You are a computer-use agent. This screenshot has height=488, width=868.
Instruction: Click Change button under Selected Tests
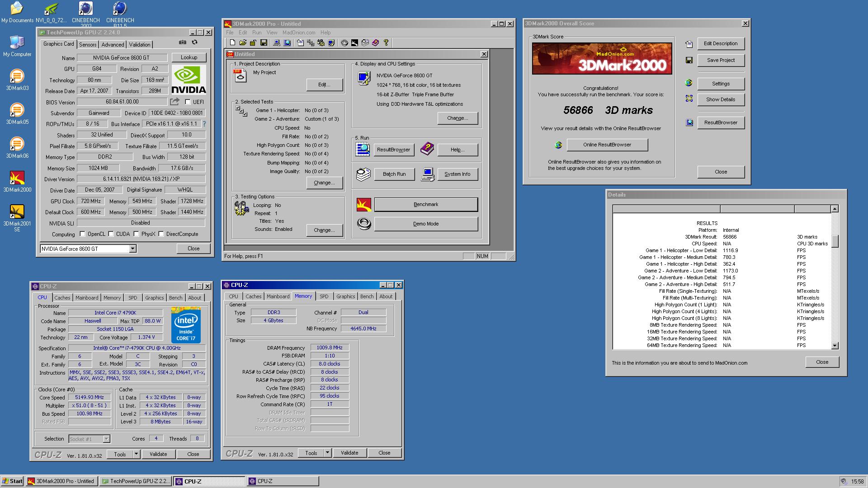pos(324,183)
